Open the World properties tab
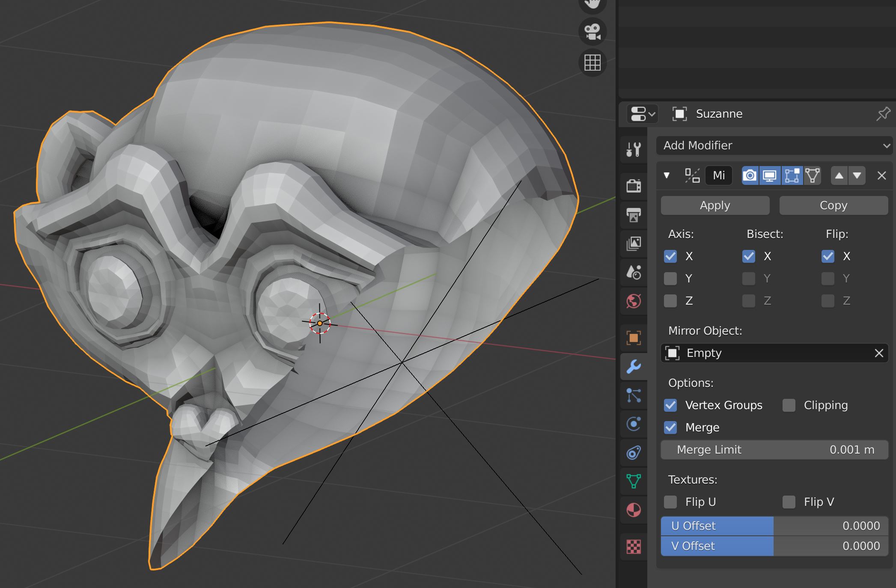The width and height of the screenshot is (896, 588). (634, 301)
